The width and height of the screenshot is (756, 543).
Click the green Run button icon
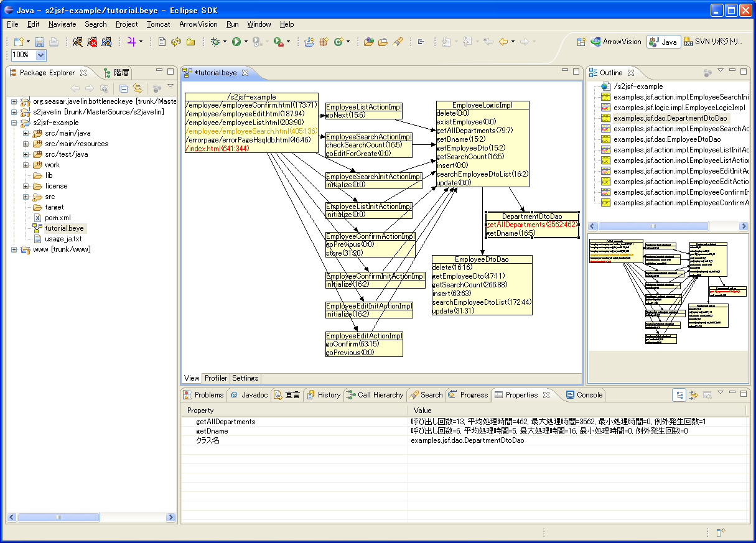tap(236, 42)
